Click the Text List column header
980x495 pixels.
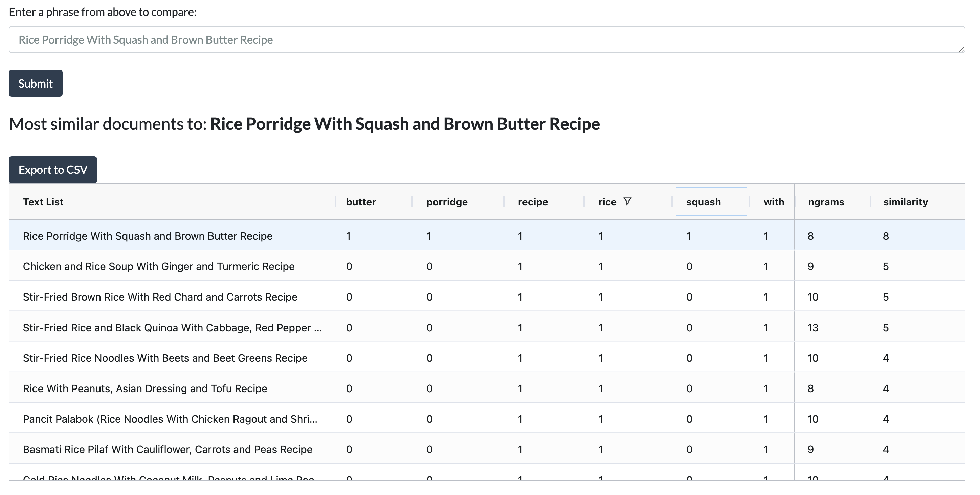tap(43, 202)
